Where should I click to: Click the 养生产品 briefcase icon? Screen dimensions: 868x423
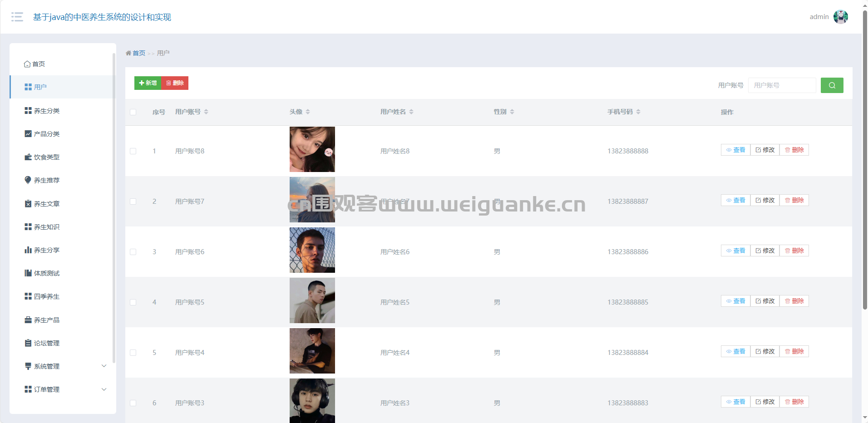[28, 320]
